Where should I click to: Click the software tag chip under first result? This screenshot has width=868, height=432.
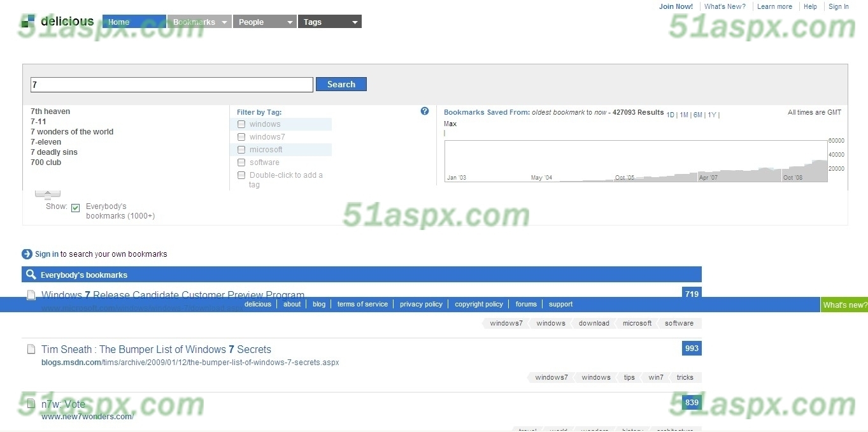[679, 323]
